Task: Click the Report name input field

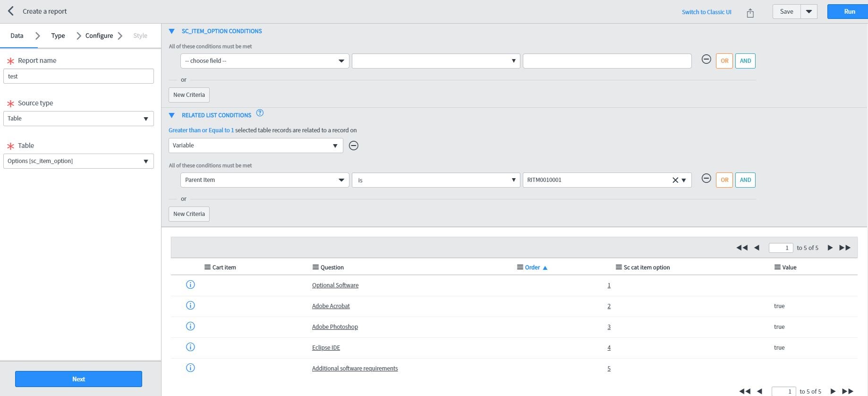Action: click(x=78, y=76)
